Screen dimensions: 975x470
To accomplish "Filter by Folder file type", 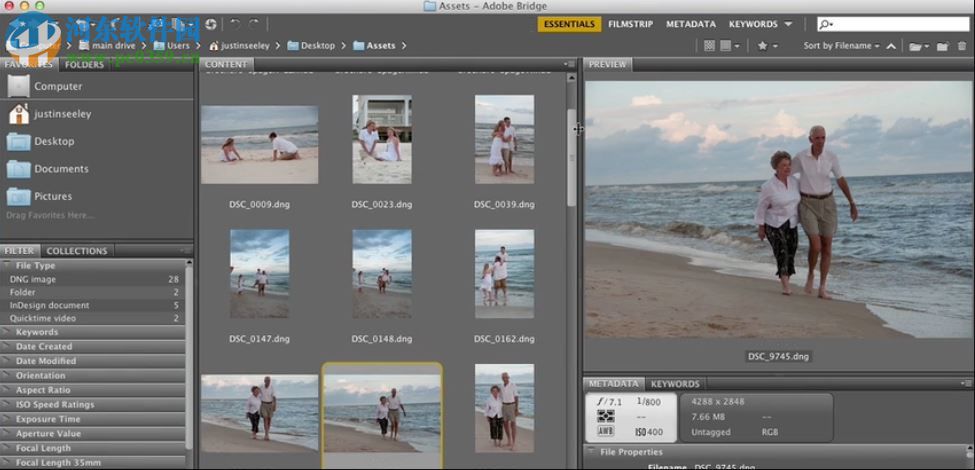I will 92,292.
